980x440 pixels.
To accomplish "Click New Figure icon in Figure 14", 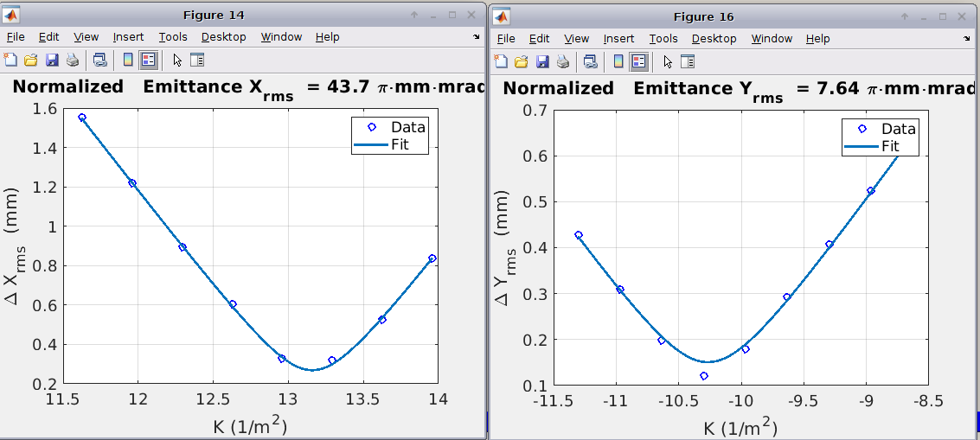I will (10, 60).
